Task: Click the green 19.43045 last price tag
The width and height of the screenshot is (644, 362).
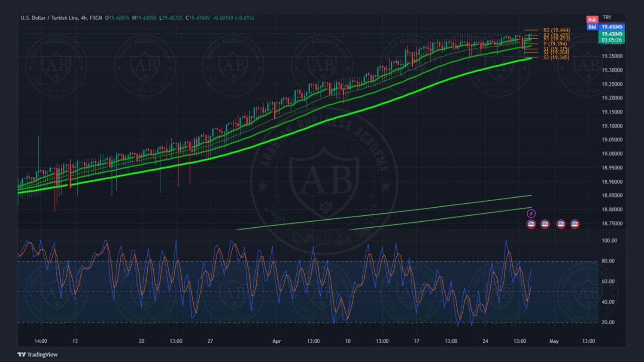Action: (x=612, y=34)
